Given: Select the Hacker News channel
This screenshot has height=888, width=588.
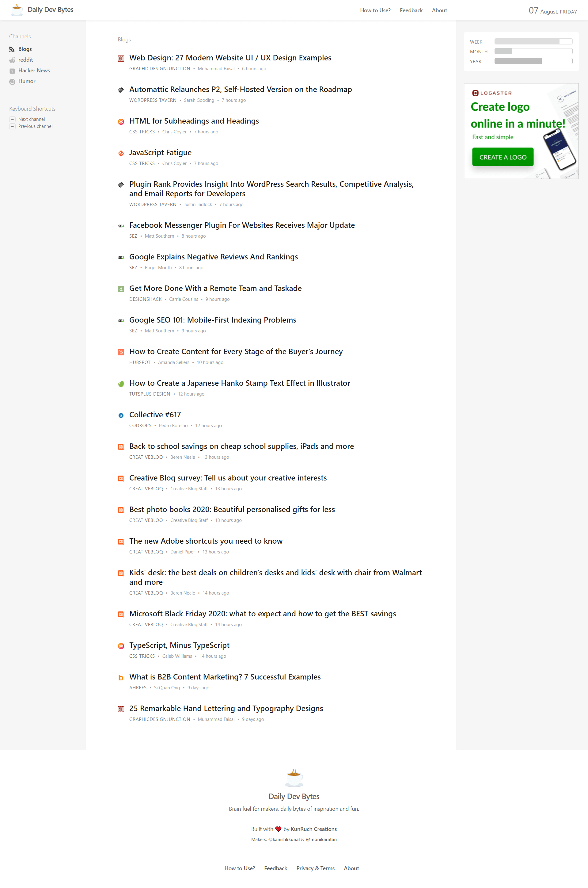Looking at the screenshot, I should pyautogui.click(x=34, y=71).
